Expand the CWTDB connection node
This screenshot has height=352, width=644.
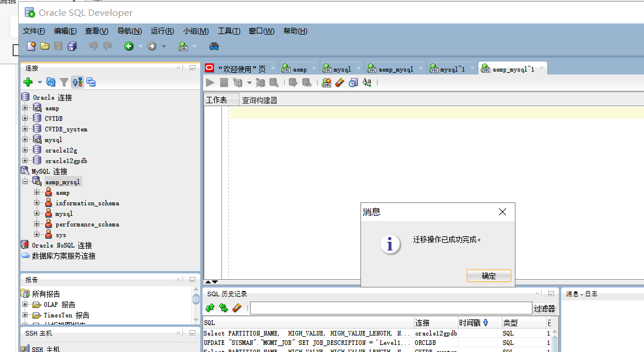tap(25, 118)
